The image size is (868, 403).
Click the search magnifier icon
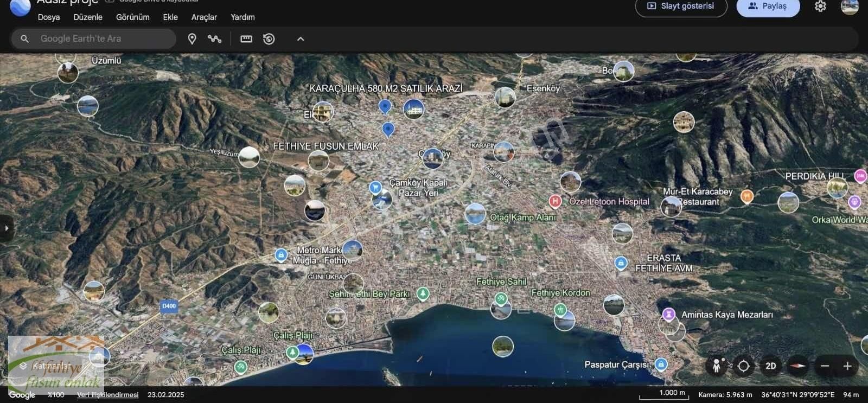coord(24,39)
